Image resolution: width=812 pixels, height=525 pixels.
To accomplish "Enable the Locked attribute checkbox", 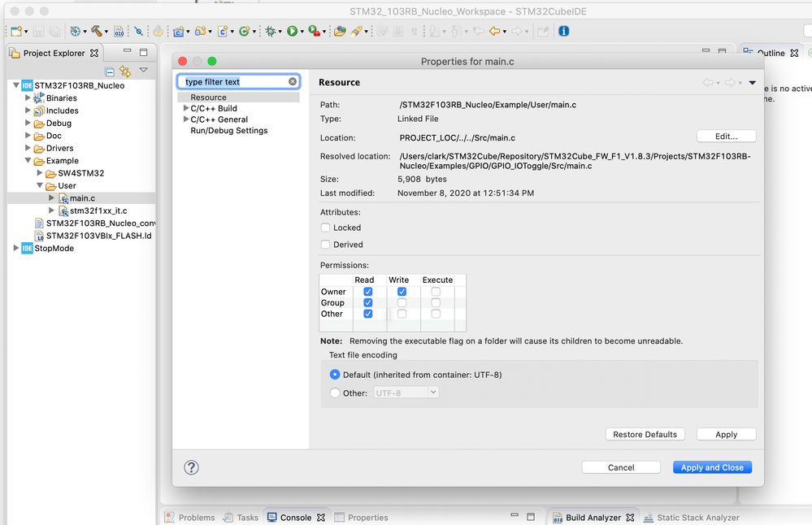I will point(325,228).
